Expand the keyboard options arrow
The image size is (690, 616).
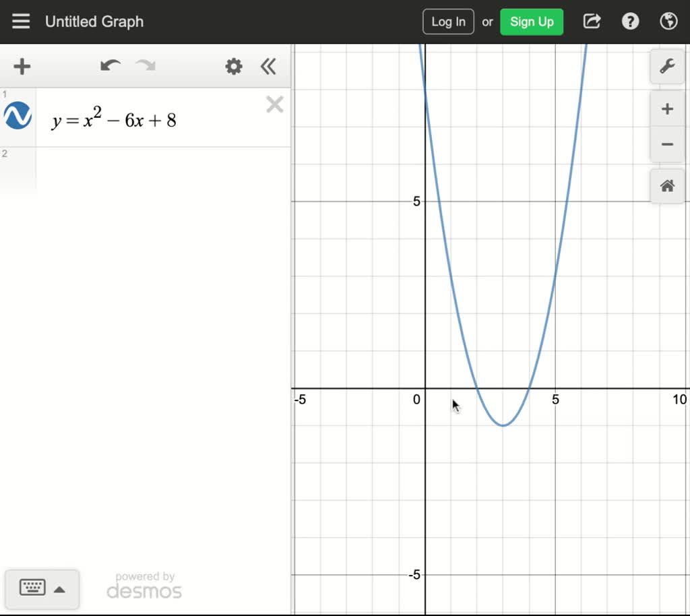coord(60,588)
